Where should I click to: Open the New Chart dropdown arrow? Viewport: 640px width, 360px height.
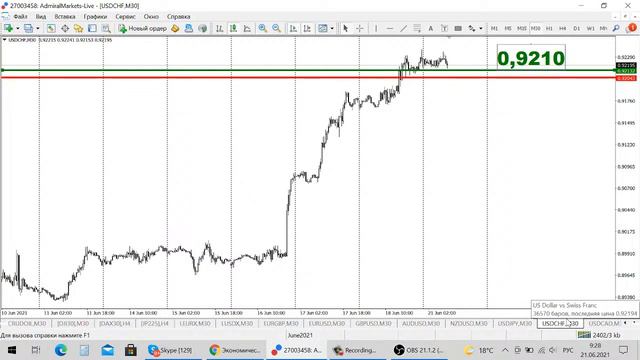coord(18,28)
